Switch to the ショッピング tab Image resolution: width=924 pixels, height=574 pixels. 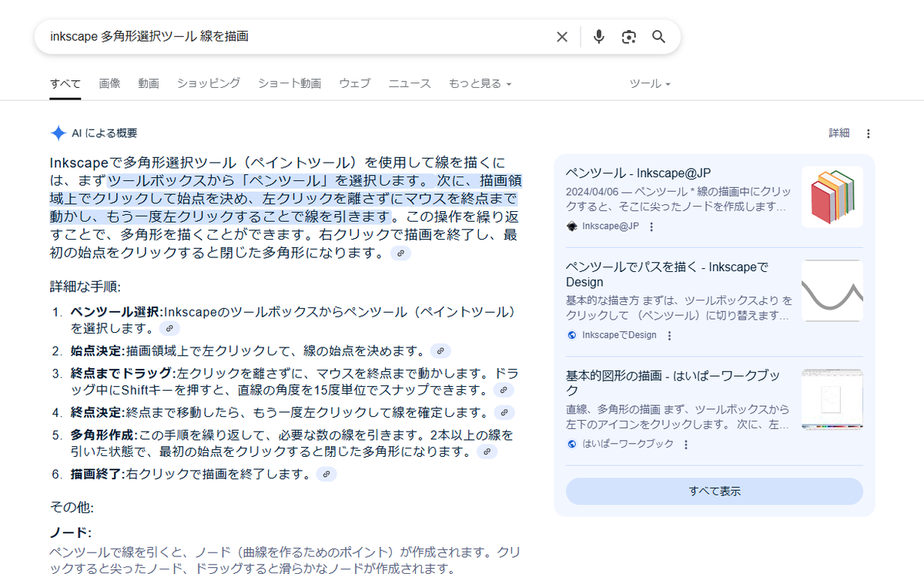209,83
